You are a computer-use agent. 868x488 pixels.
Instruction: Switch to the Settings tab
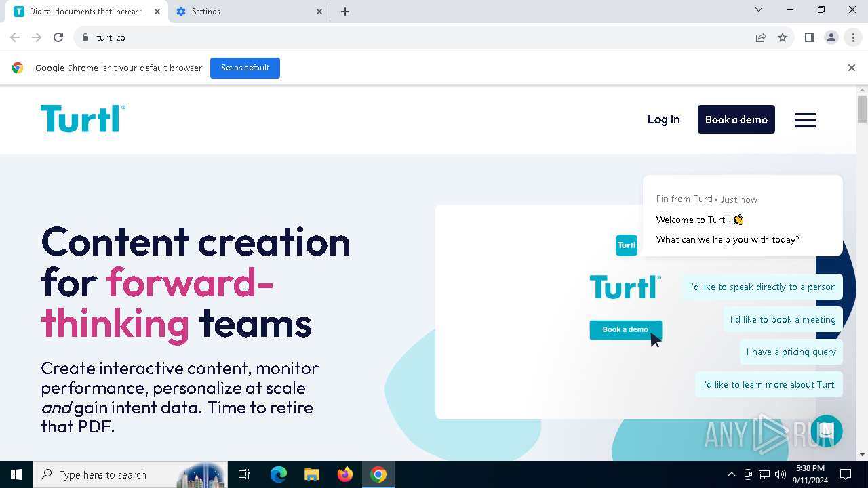[x=249, y=12]
